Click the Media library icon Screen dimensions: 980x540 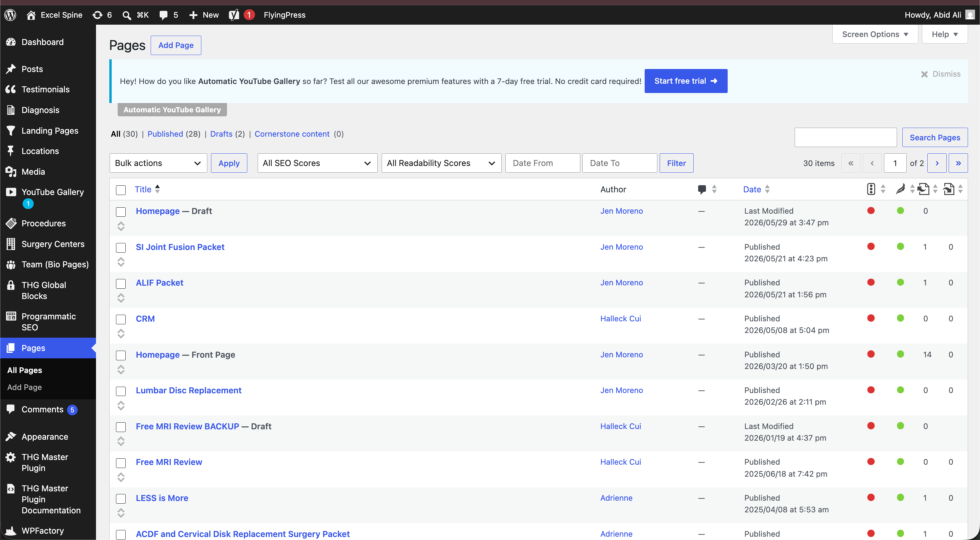click(11, 172)
